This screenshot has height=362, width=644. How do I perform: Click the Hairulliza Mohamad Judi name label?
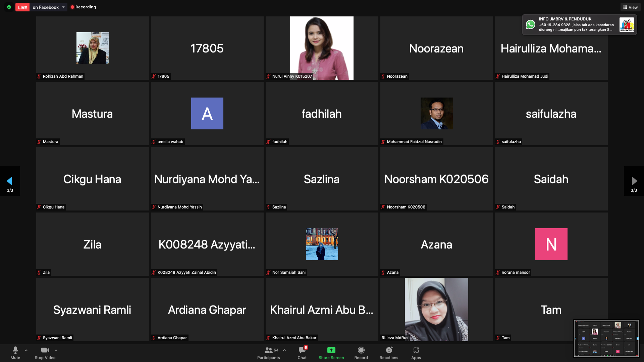(x=525, y=76)
